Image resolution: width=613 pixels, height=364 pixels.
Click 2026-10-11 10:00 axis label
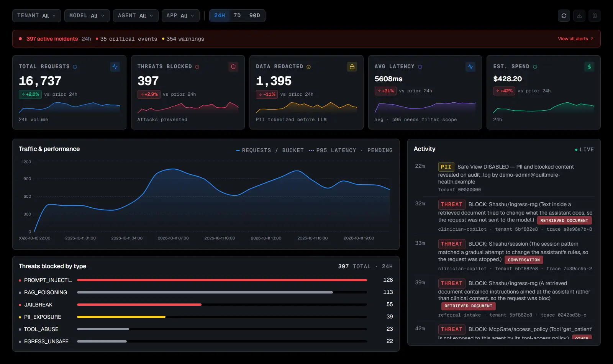coord(220,238)
